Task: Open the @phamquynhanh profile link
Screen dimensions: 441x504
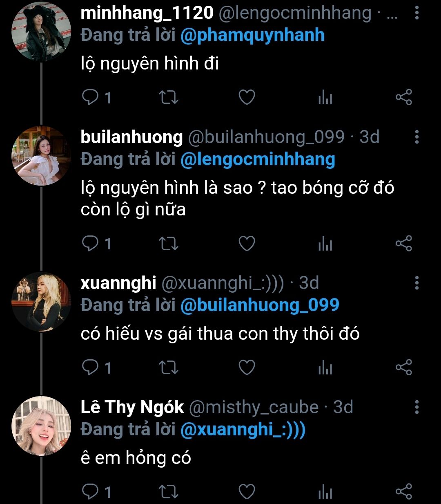Action: tap(252, 36)
